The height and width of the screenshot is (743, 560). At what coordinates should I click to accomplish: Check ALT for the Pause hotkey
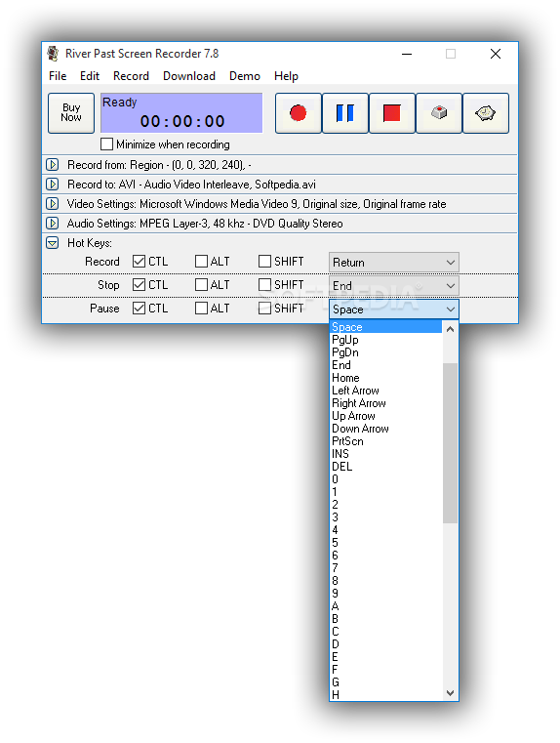coord(201,309)
